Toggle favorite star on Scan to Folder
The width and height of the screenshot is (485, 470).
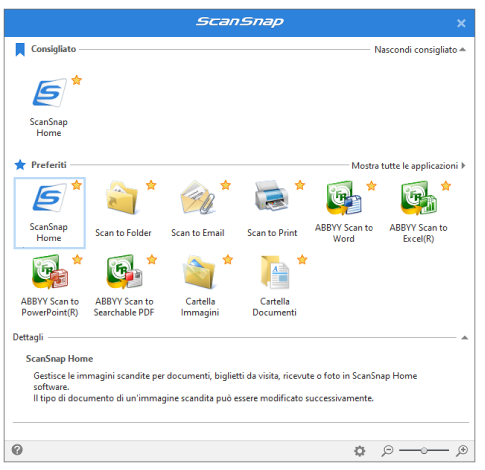point(151,185)
